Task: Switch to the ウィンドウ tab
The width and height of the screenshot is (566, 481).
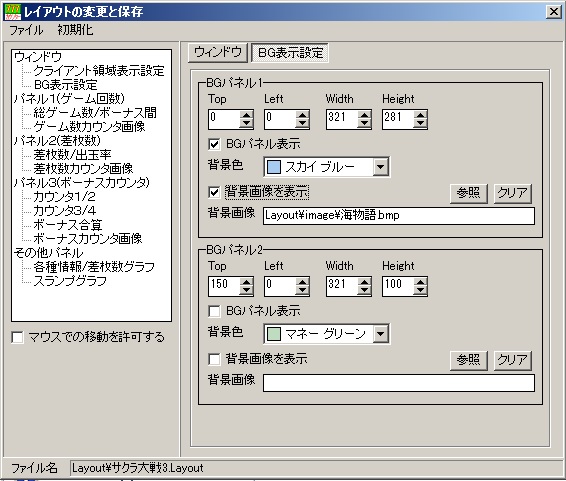Action: point(218,53)
